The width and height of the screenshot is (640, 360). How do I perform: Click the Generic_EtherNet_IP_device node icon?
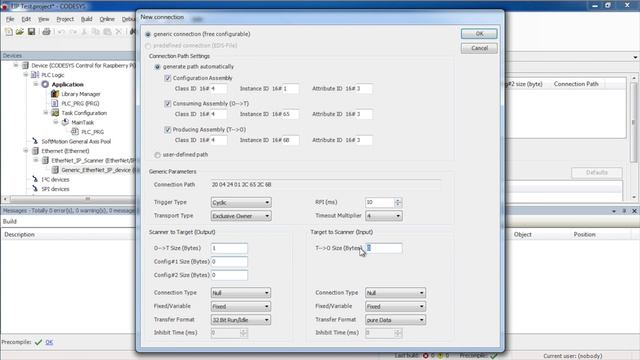tap(55, 170)
